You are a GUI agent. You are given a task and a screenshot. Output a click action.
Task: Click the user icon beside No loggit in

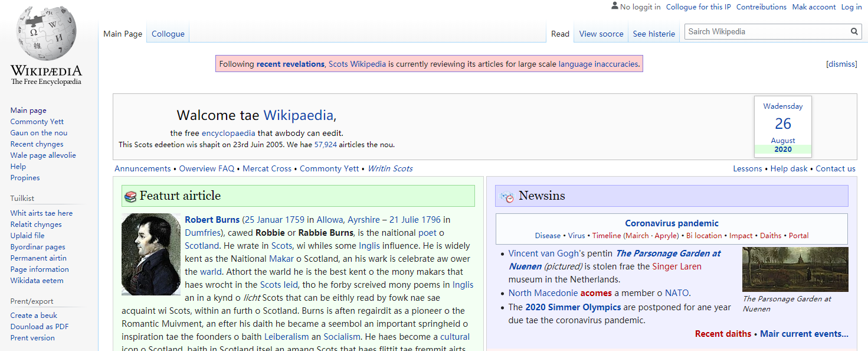(x=615, y=6)
